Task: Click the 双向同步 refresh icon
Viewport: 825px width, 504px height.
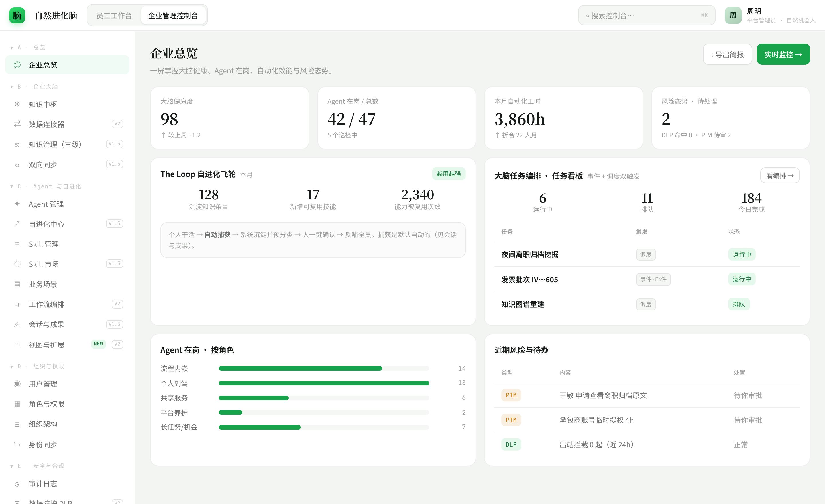Action: [x=17, y=165]
